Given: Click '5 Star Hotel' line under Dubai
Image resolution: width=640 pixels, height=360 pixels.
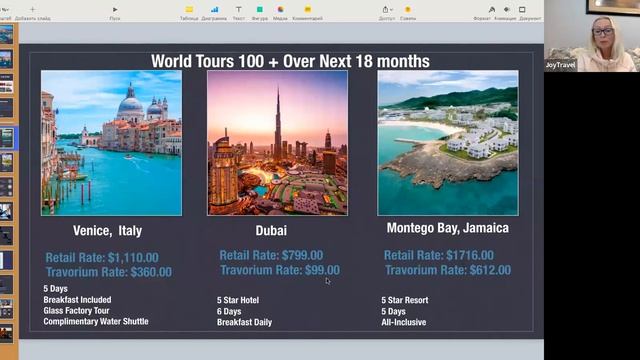Looking at the screenshot, I should [238, 300].
